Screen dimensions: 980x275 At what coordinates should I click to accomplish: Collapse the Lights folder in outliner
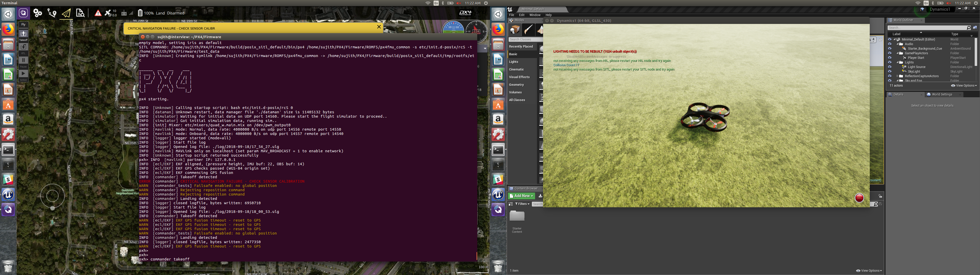coord(898,62)
